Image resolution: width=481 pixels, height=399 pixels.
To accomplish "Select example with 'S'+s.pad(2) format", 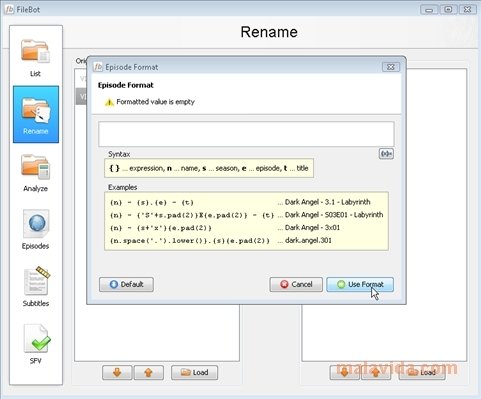I will tap(192, 215).
